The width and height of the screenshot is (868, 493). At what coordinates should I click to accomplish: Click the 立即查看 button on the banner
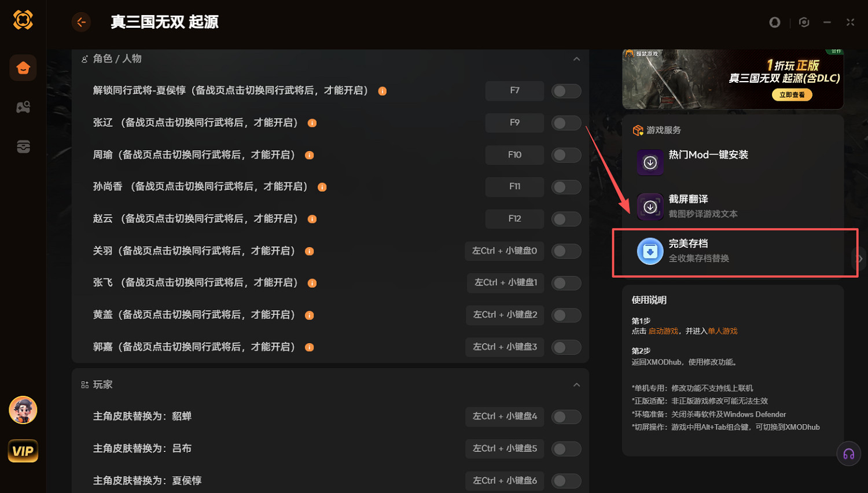click(792, 94)
